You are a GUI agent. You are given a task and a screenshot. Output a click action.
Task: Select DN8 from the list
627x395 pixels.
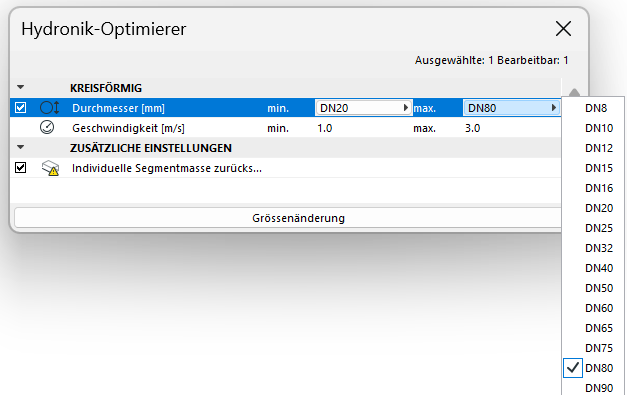pyautogui.click(x=594, y=108)
